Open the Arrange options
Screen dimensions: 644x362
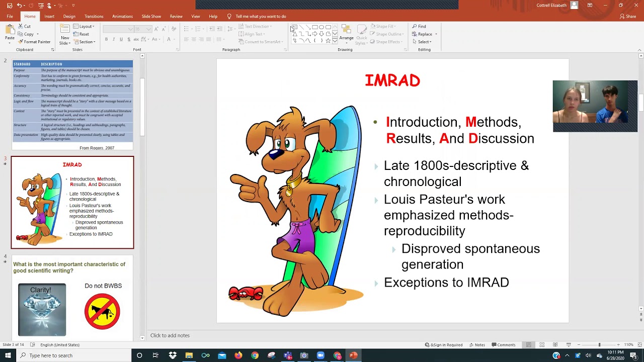click(346, 33)
